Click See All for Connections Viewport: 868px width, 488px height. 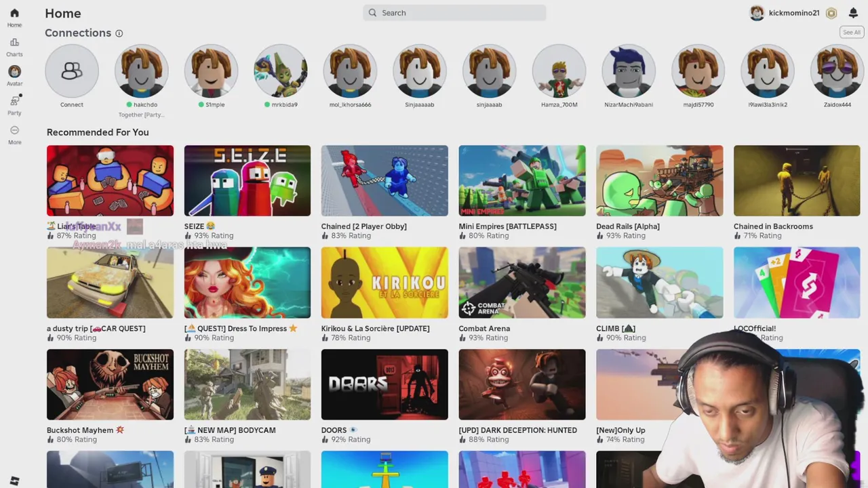tap(851, 33)
